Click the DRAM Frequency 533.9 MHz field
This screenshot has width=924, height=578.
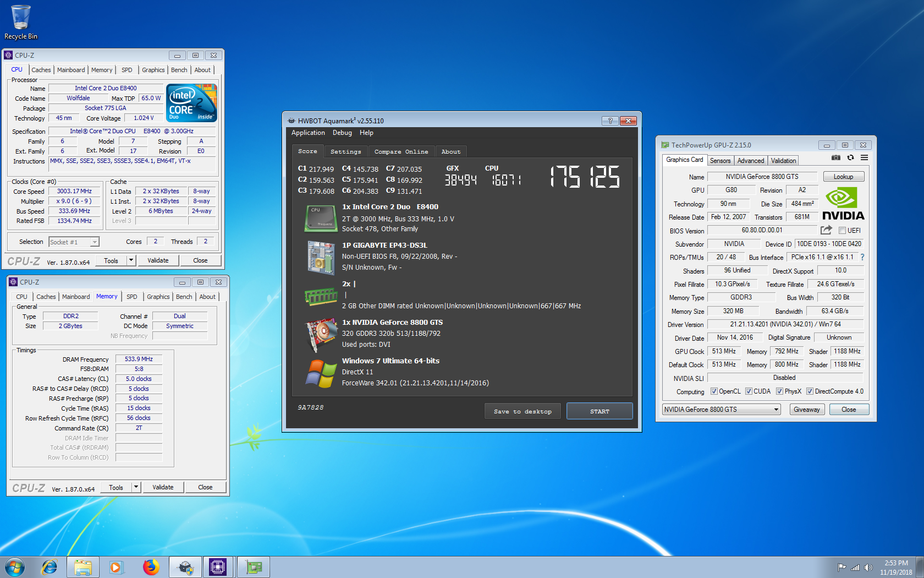139,359
